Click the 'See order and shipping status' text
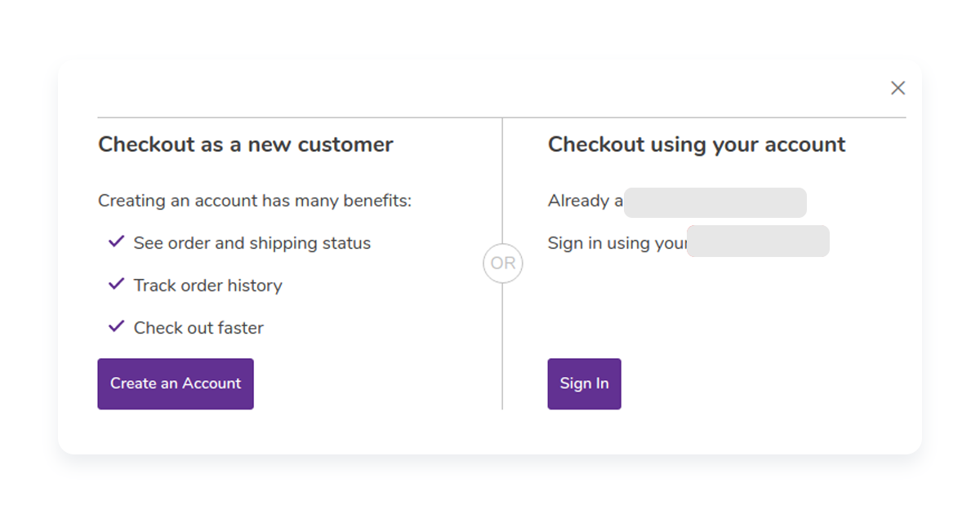980x514 pixels. click(x=252, y=243)
